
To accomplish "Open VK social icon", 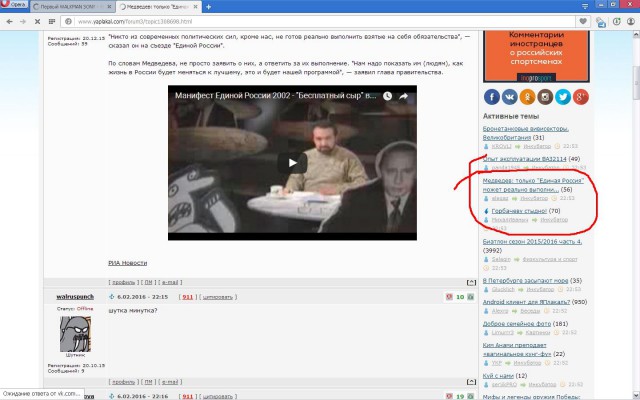I will 509,97.
